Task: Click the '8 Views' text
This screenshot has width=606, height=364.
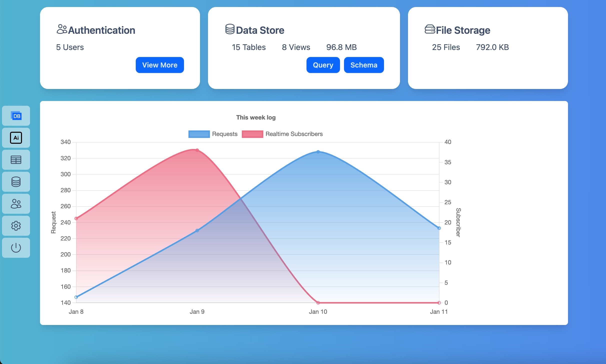Action: pyautogui.click(x=296, y=47)
